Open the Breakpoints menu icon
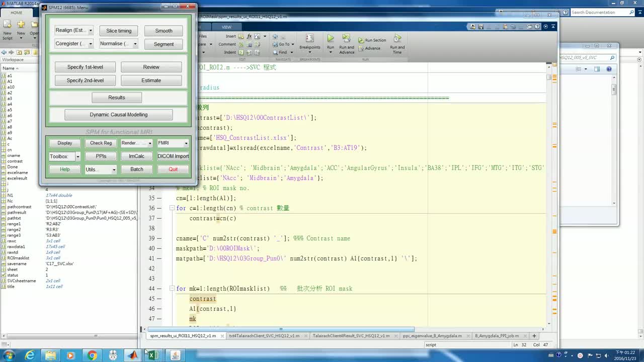Viewport: 644px width, 362px height. click(x=310, y=38)
